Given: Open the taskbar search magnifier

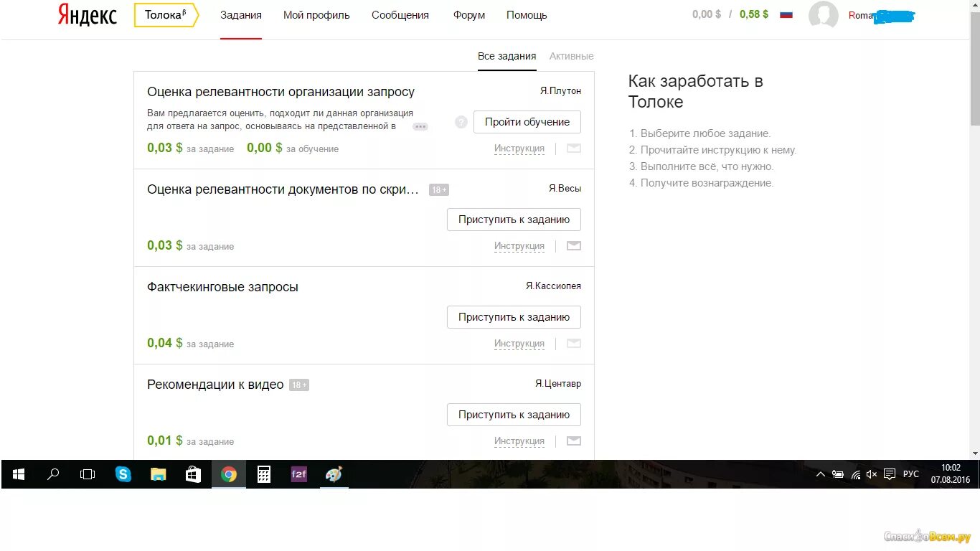Looking at the screenshot, I should (x=53, y=474).
